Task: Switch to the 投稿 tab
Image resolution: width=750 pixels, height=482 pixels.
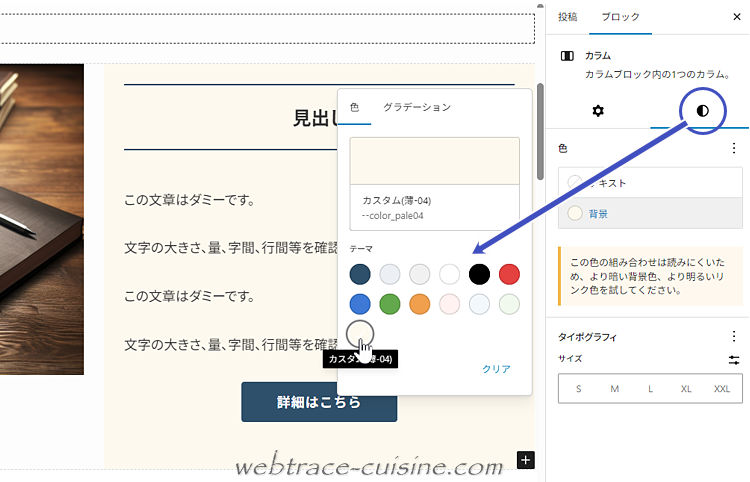Action: 568,17
